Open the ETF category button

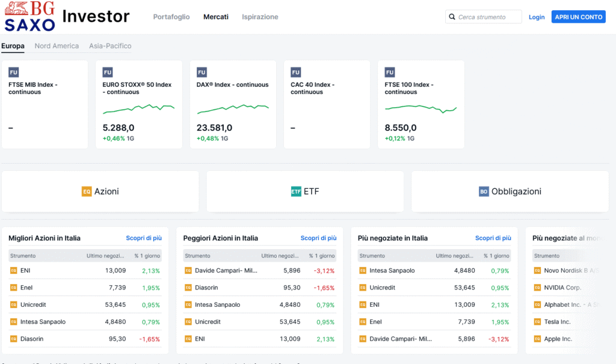pyautogui.click(x=305, y=191)
